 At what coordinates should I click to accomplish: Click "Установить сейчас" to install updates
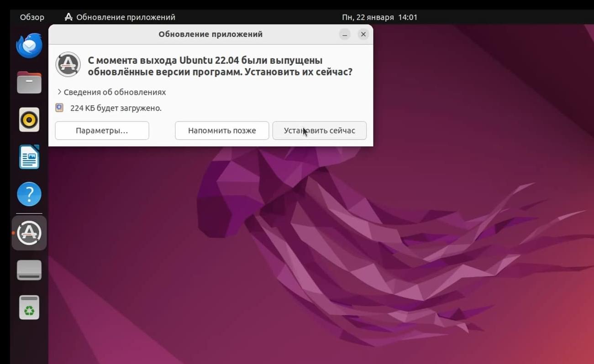tap(320, 130)
